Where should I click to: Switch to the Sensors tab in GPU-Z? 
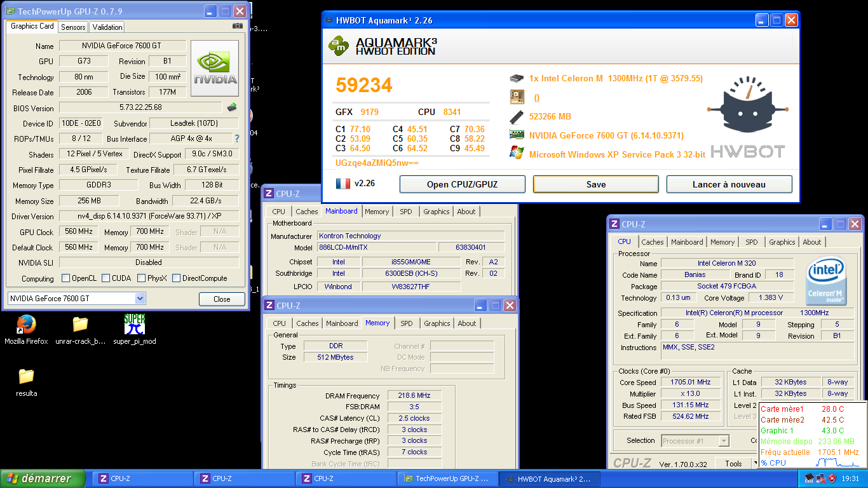pyautogui.click(x=73, y=27)
